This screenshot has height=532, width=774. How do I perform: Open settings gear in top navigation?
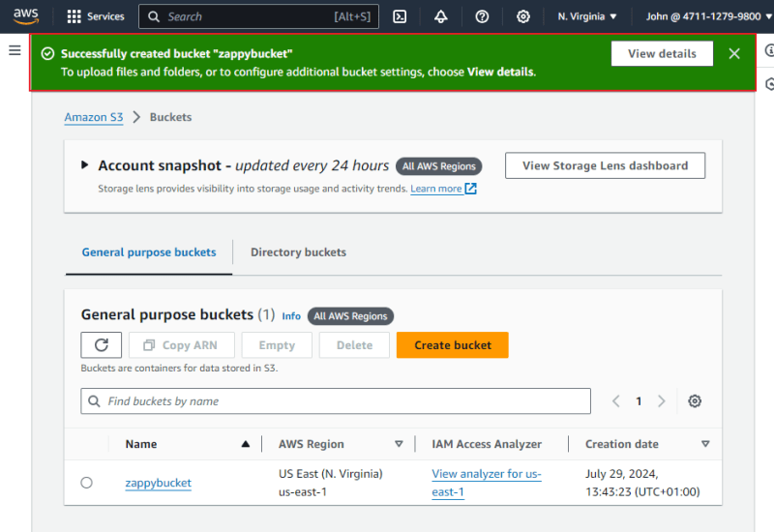click(523, 16)
